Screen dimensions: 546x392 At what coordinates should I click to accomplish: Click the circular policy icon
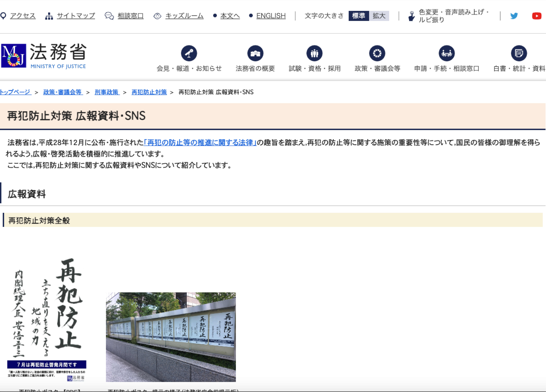377,53
